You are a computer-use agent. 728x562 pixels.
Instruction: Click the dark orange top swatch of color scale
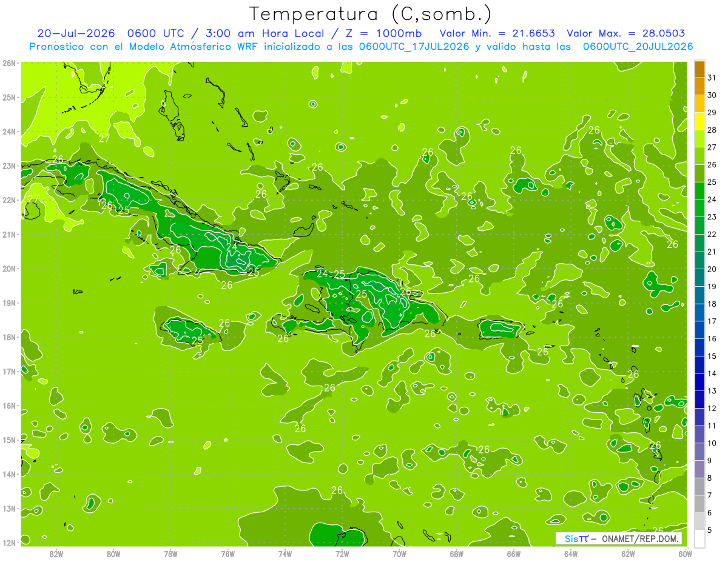click(699, 69)
